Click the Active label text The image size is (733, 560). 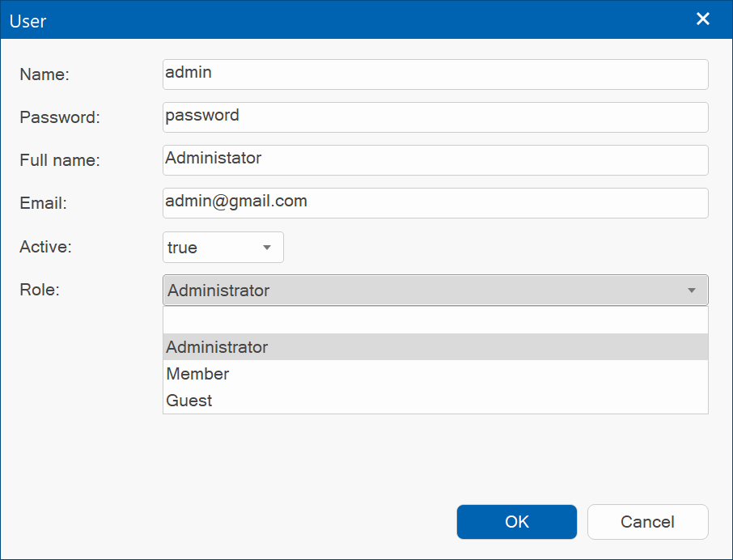(x=46, y=247)
